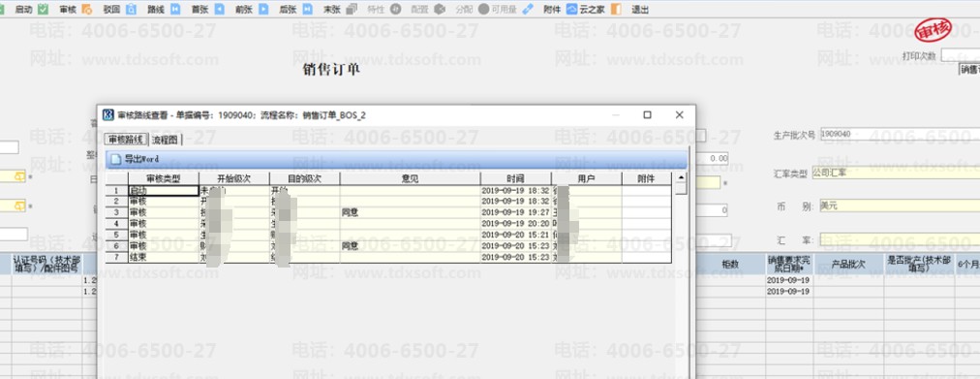Click the 审核类型 column header

pos(163,179)
